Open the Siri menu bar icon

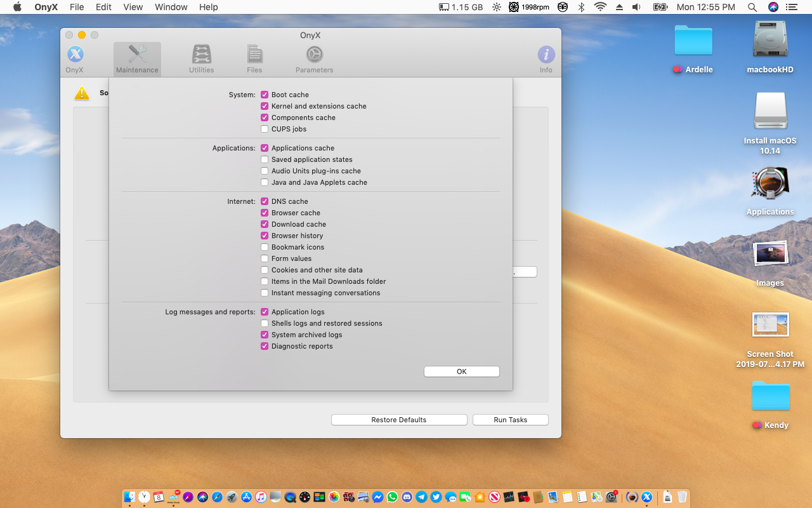click(x=773, y=7)
